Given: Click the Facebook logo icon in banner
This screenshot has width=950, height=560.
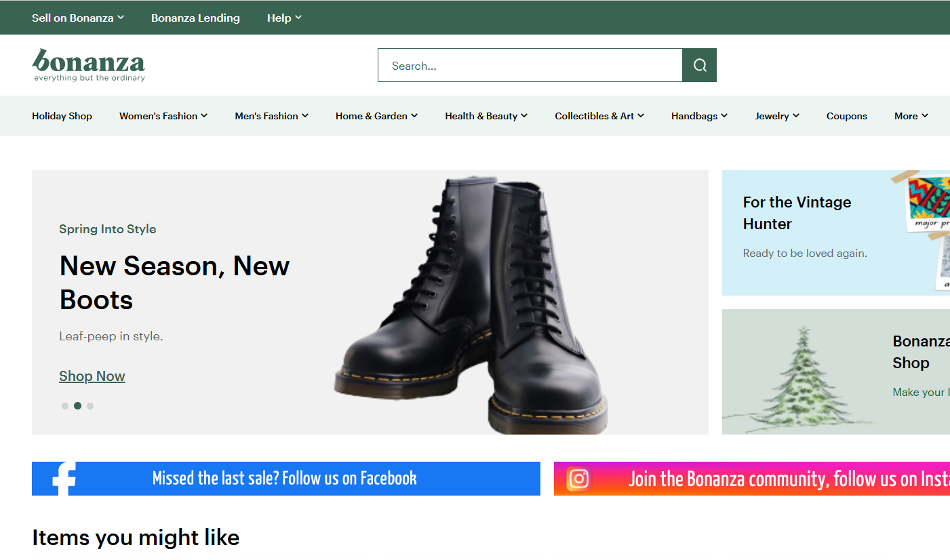Looking at the screenshot, I should click(x=64, y=479).
